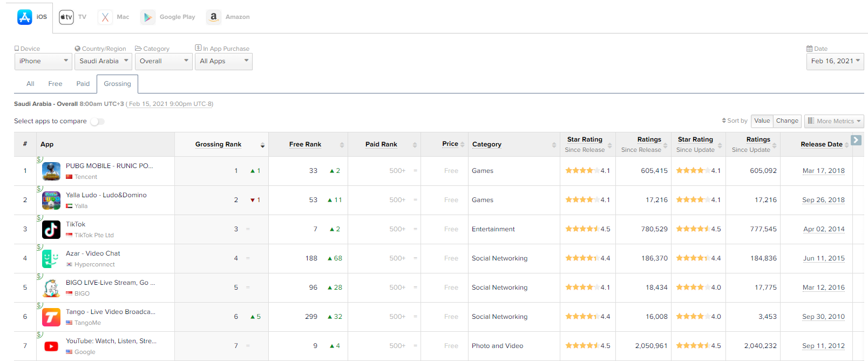868x361 pixels.
Task: Click the Azar Video Chat icon
Action: pos(51,259)
